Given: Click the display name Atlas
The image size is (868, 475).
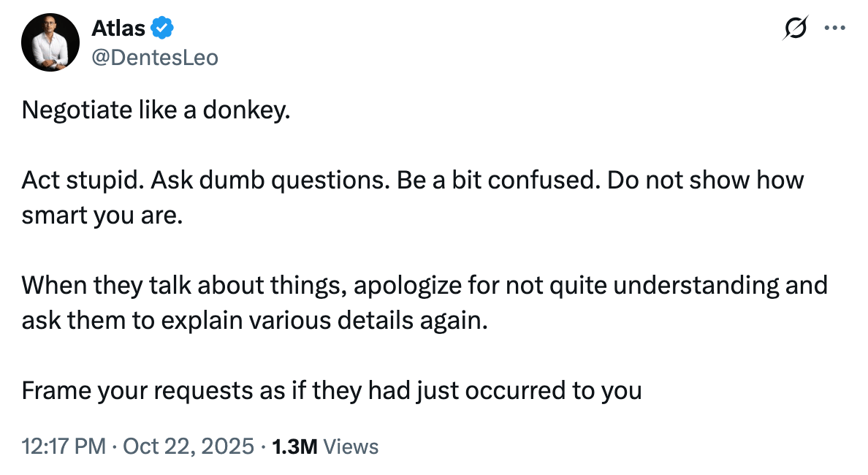Looking at the screenshot, I should (118, 29).
